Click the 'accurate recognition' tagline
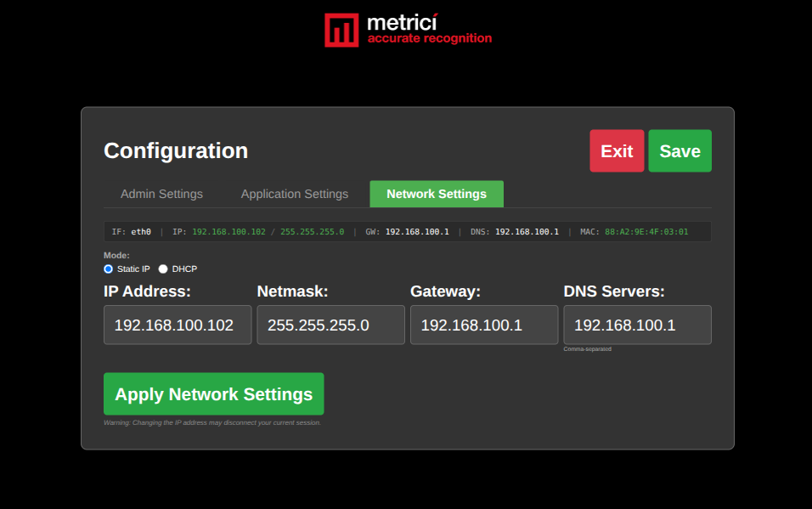Image resolution: width=812 pixels, height=509 pixels. pyautogui.click(x=430, y=38)
